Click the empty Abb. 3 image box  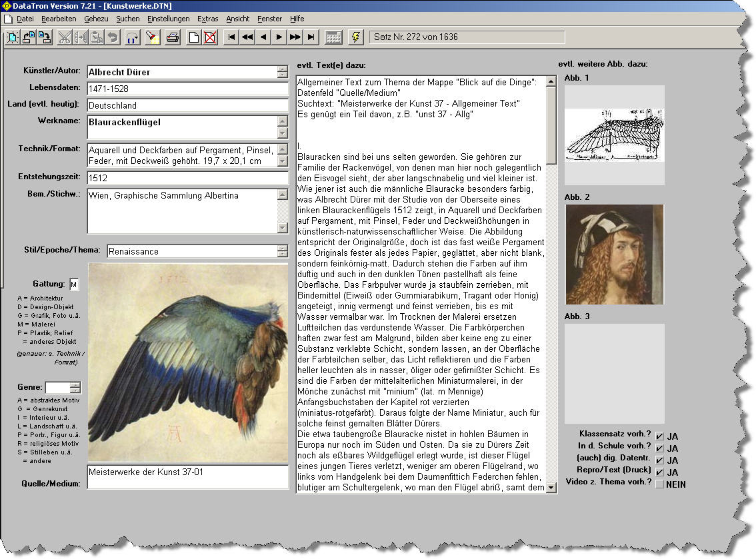[x=614, y=374]
